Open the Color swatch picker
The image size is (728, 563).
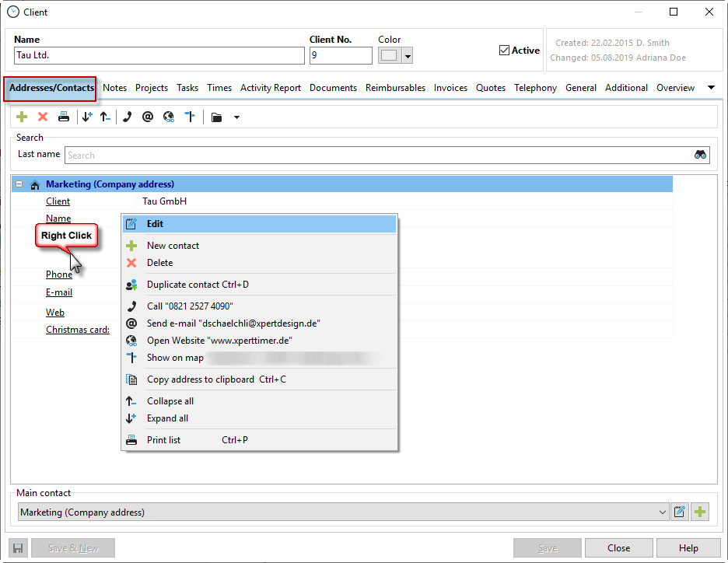click(395, 55)
